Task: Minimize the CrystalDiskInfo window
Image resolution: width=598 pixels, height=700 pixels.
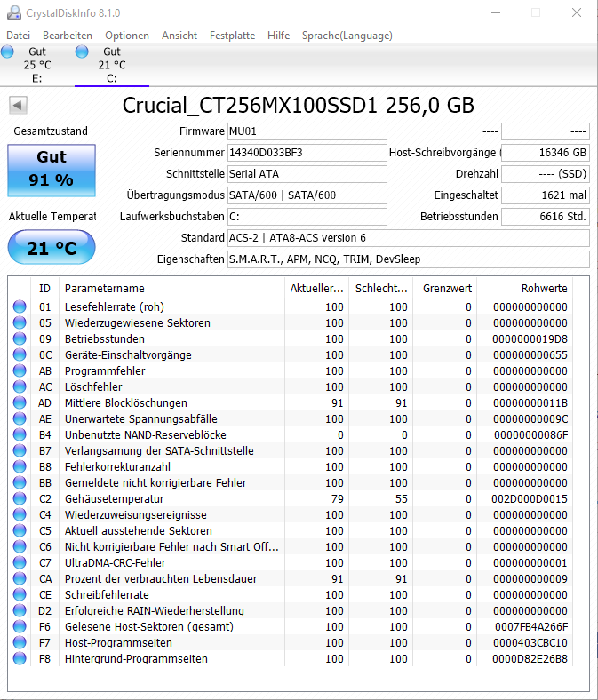Action: [496, 12]
